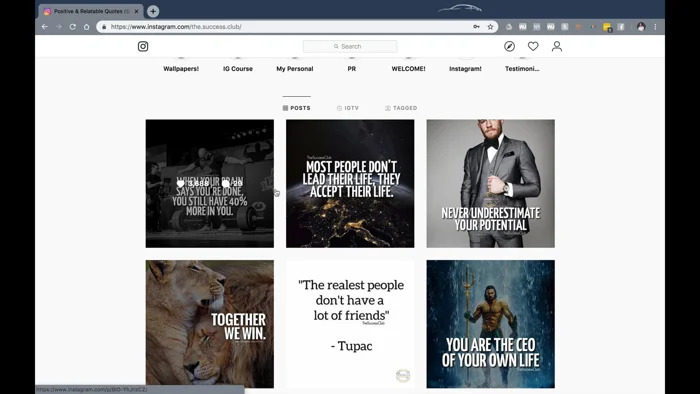Bookmark page with the star icon
This screenshot has width=700, height=394.
pos(490,27)
